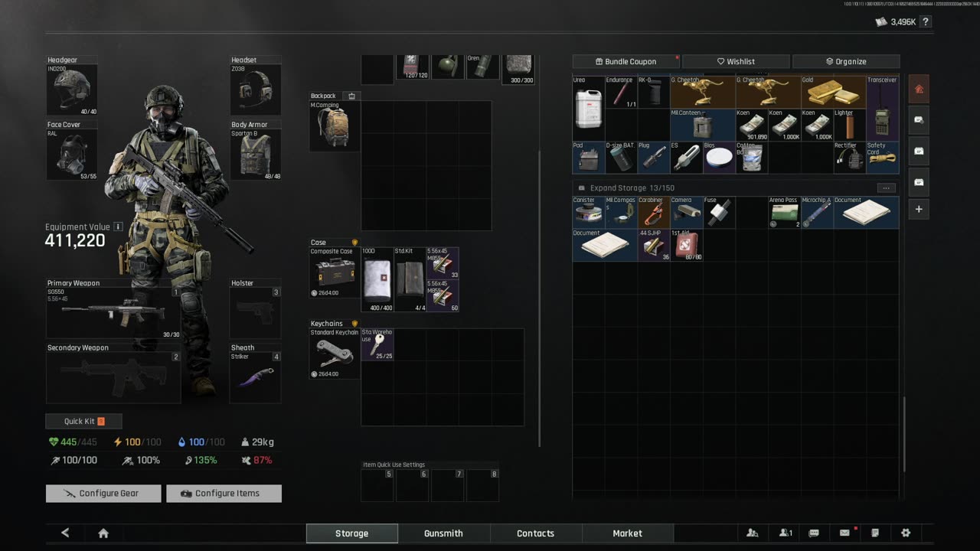Switch to the Storage tab
The width and height of the screenshot is (980, 551).
pyautogui.click(x=352, y=533)
